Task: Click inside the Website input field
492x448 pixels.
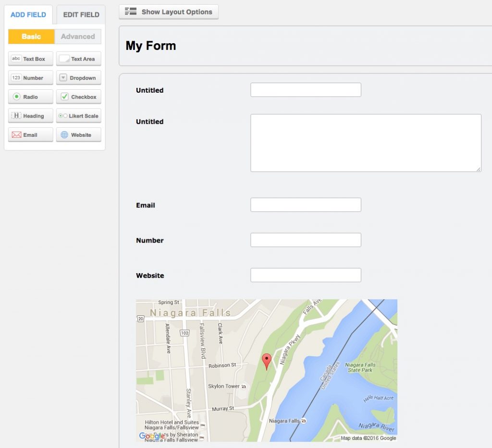Action: [x=306, y=275]
